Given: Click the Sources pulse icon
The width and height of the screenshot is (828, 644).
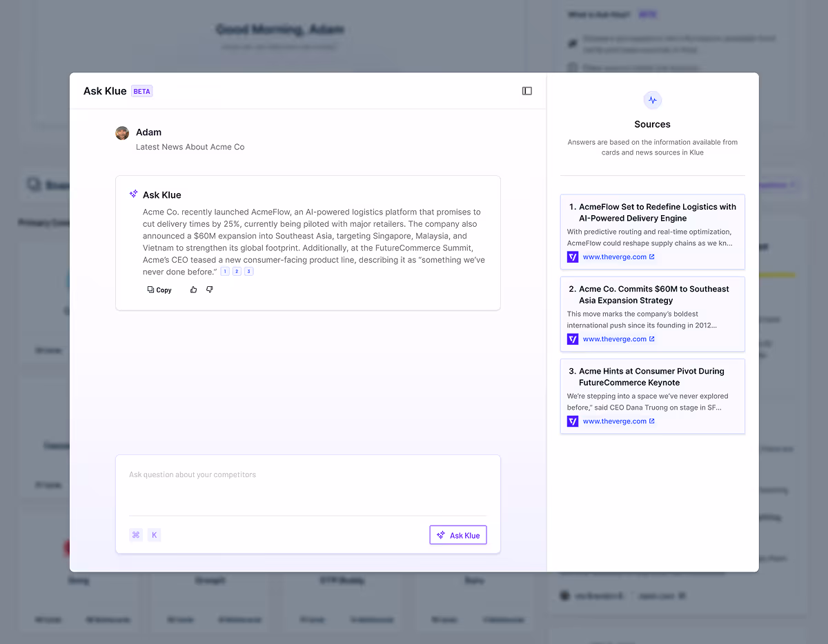Looking at the screenshot, I should 652,100.
